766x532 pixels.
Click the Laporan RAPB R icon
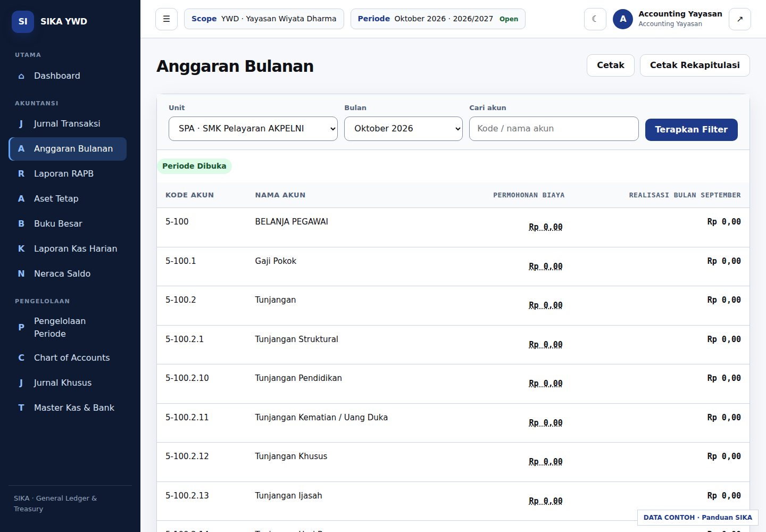point(21,174)
